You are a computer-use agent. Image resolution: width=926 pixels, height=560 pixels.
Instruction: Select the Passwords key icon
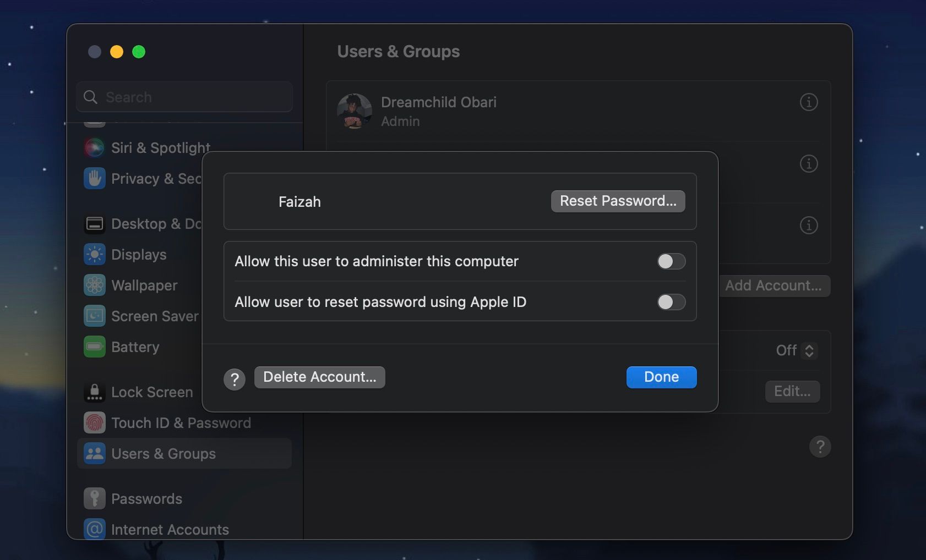point(94,498)
